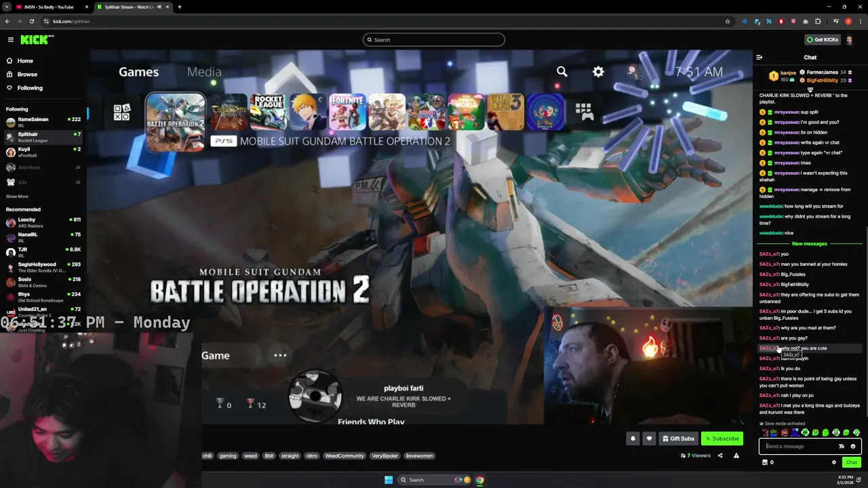This screenshot has height=488, width=868.
Task: Click the Kick search field
Action: 434,40
